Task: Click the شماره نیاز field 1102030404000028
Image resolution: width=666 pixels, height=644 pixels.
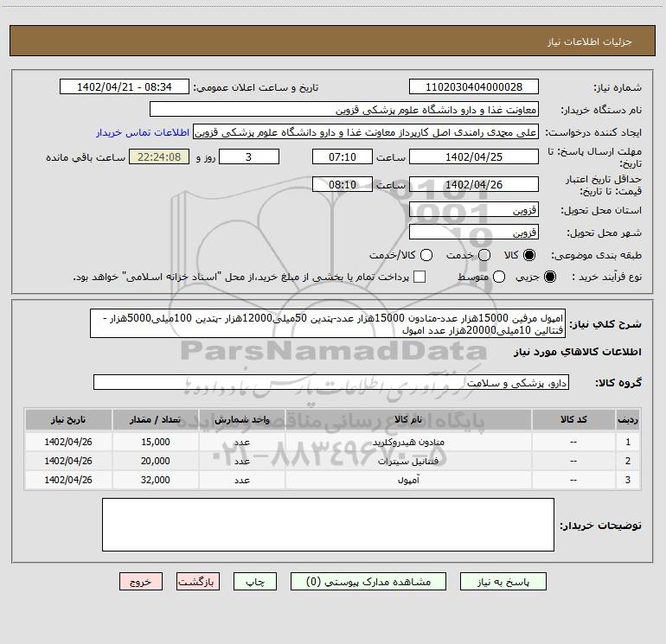Action: coord(474,87)
